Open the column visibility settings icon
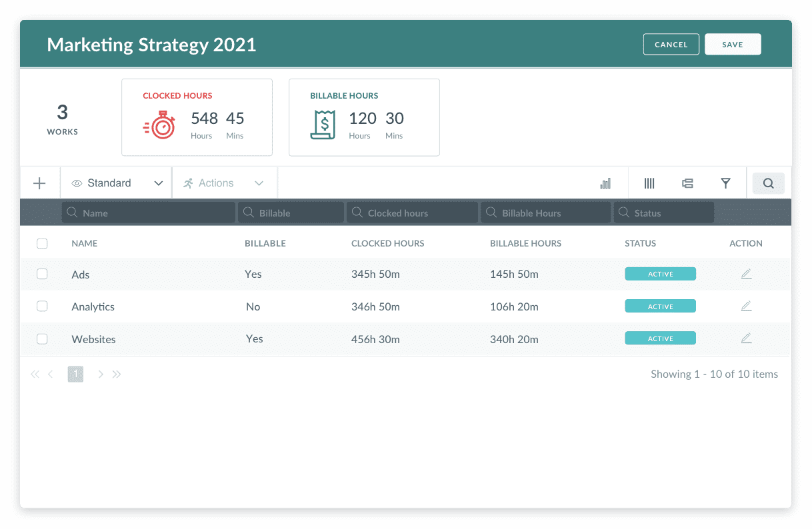Image resolution: width=812 pixels, height=529 pixels. point(649,183)
